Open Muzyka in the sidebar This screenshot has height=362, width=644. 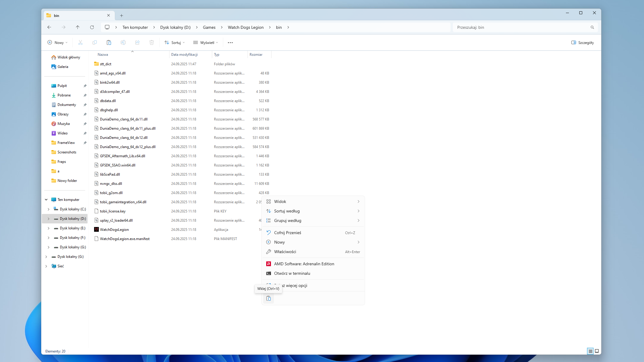[60, 124]
